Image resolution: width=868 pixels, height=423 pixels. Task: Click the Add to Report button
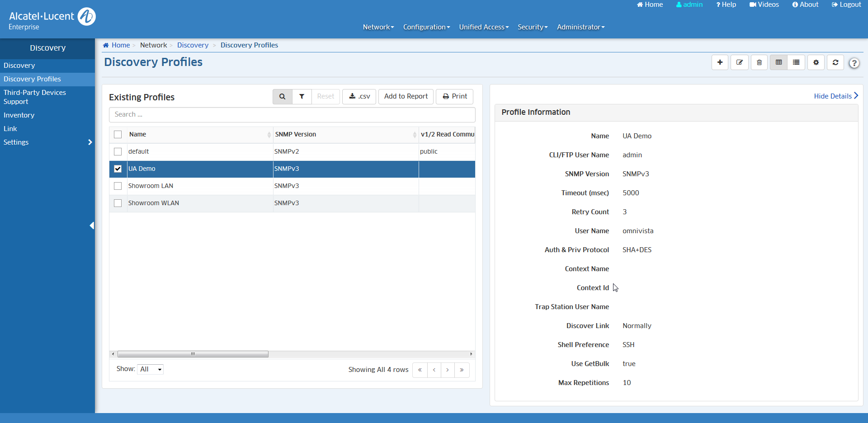(406, 96)
